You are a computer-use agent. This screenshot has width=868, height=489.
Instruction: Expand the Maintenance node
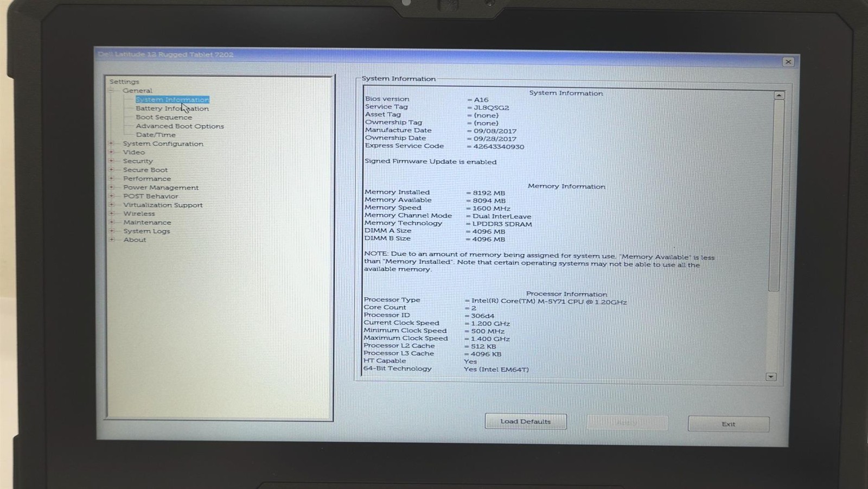point(112,223)
